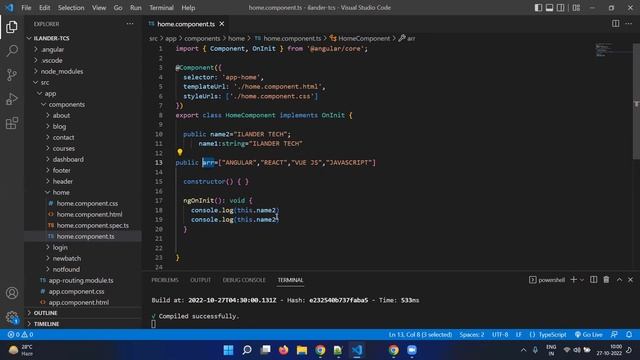Viewport: 640px width, 360px height.
Task: Click HomeComponent in breadcrumb
Action: (x=364, y=38)
